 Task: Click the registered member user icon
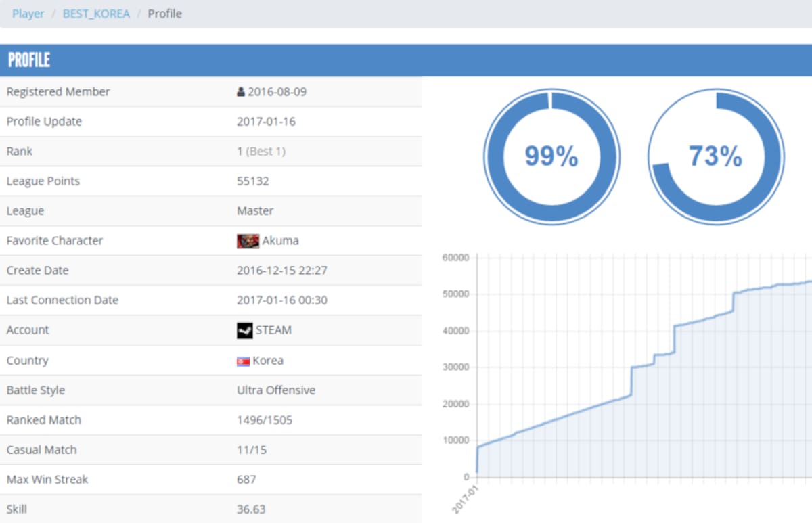click(241, 92)
